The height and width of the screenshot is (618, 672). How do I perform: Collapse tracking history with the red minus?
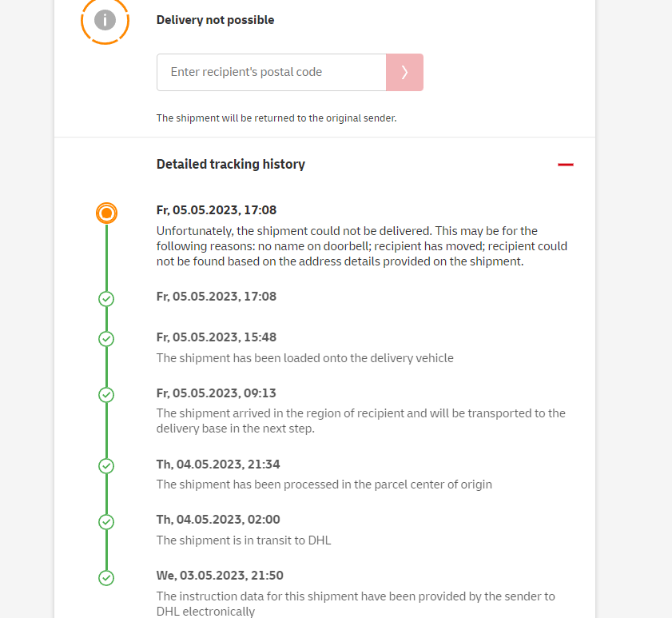(x=566, y=165)
